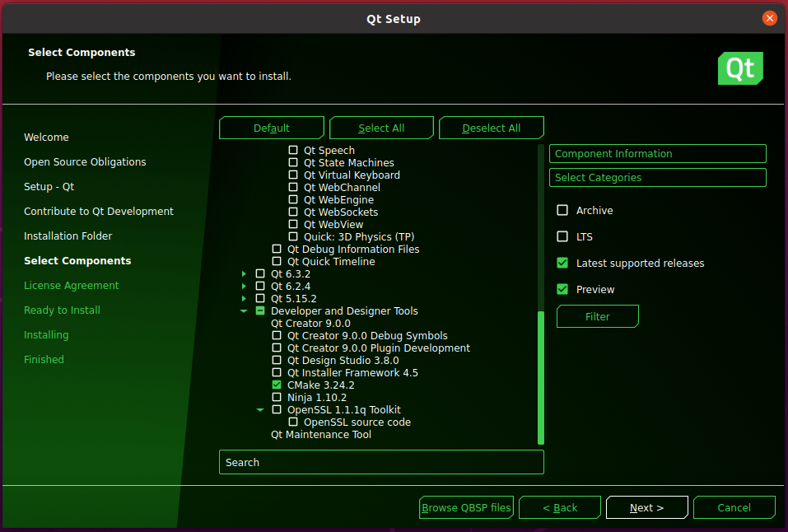This screenshot has height=532, width=788.
Task: Expand the Qt 5.15.2 tree node
Action: click(244, 298)
